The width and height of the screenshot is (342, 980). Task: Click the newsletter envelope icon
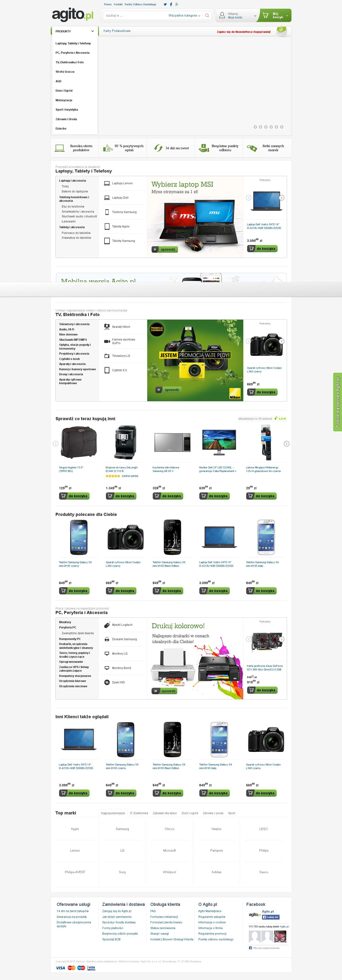tap(281, 31)
